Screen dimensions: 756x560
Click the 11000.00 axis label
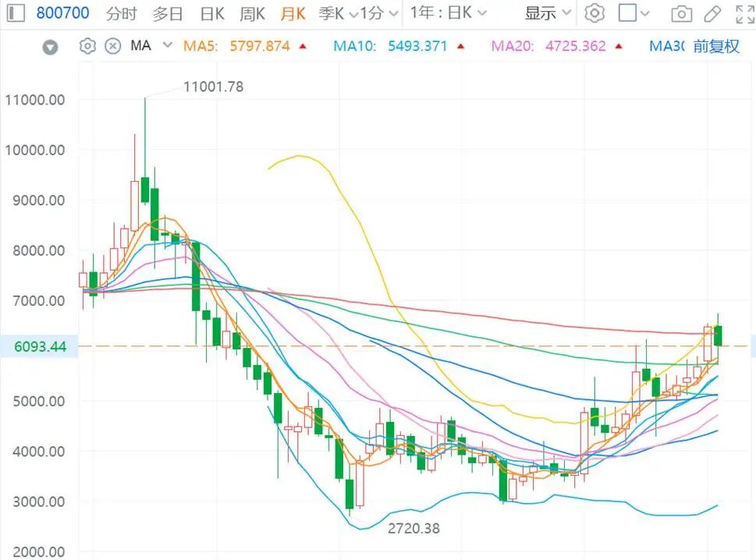pos(34,101)
